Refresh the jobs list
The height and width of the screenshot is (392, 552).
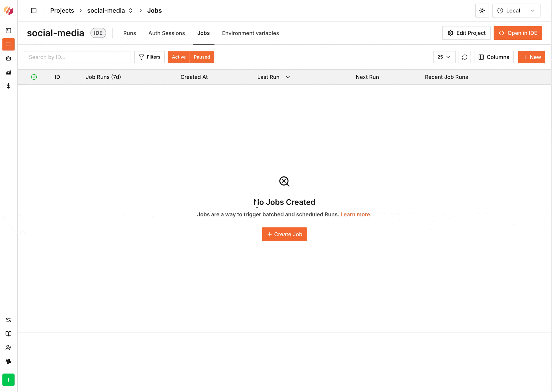(x=465, y=57)
